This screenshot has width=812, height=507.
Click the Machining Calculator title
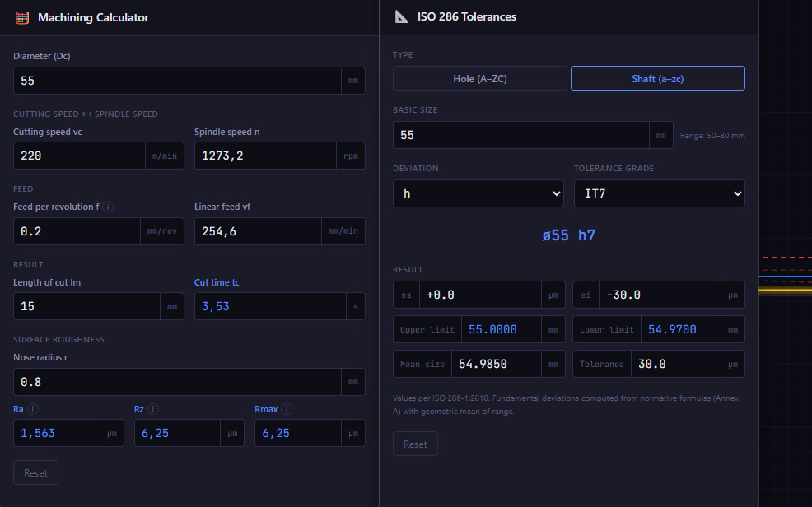pos(93,17)
